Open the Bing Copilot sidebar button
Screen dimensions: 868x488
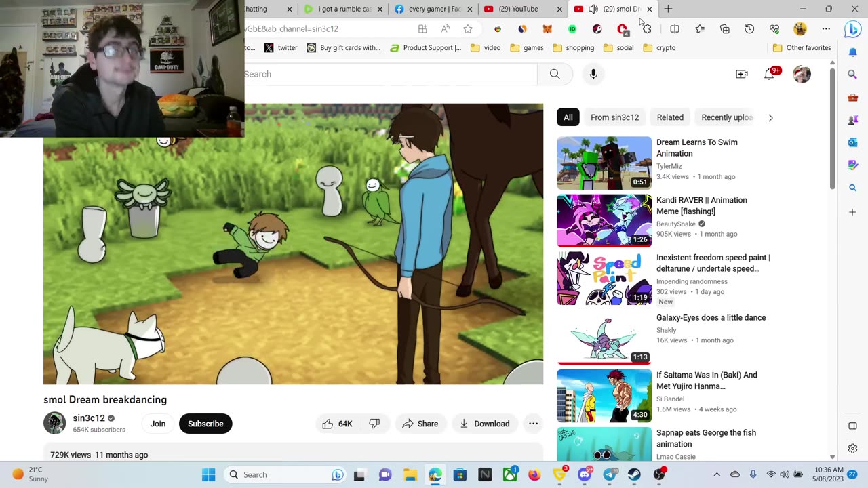[x=852, y=29]
